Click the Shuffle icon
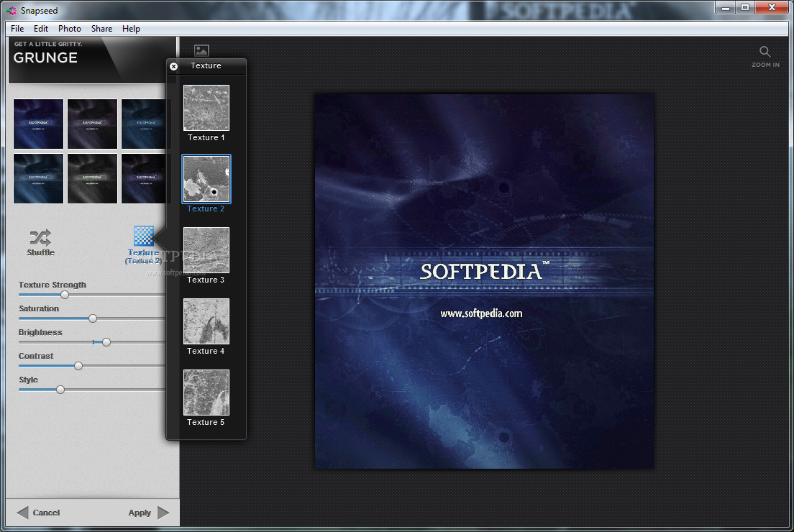This screenshot has width=794, height=532. point(40,237)
